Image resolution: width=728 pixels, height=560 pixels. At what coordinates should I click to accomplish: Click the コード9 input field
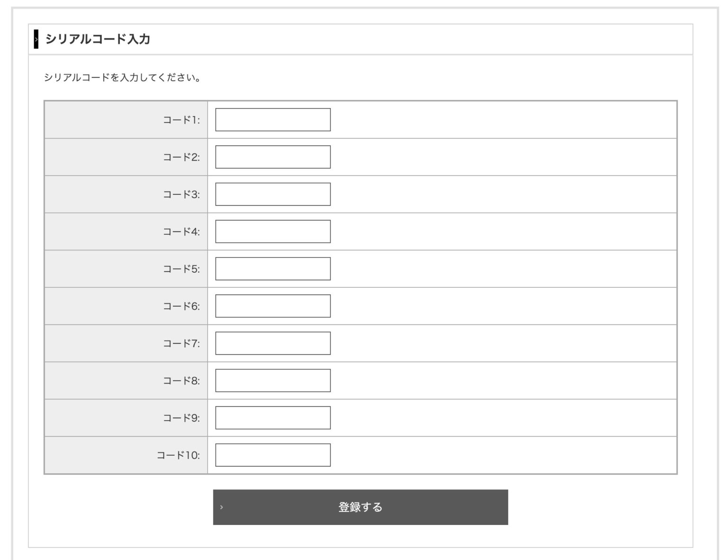[x=273, y=418]
